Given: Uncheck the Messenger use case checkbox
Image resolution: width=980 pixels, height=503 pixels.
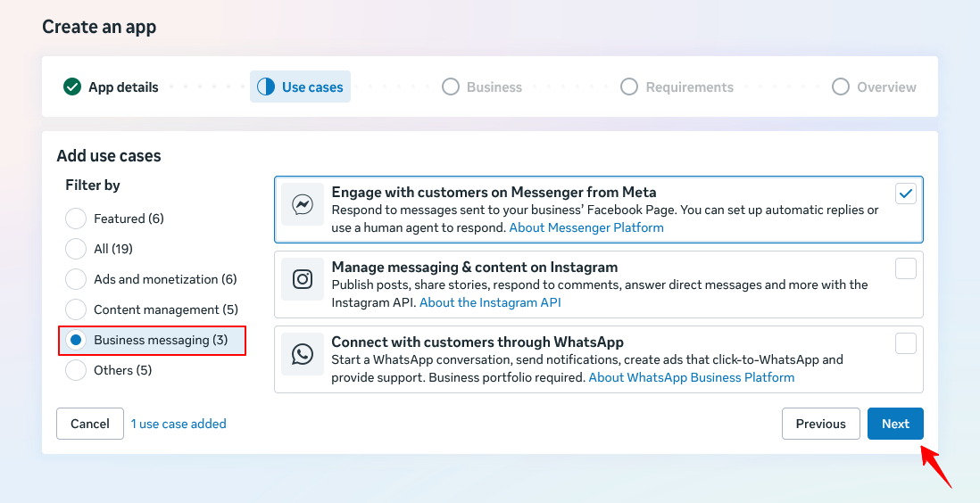Looking at the screenshot, I should [906, 194].
